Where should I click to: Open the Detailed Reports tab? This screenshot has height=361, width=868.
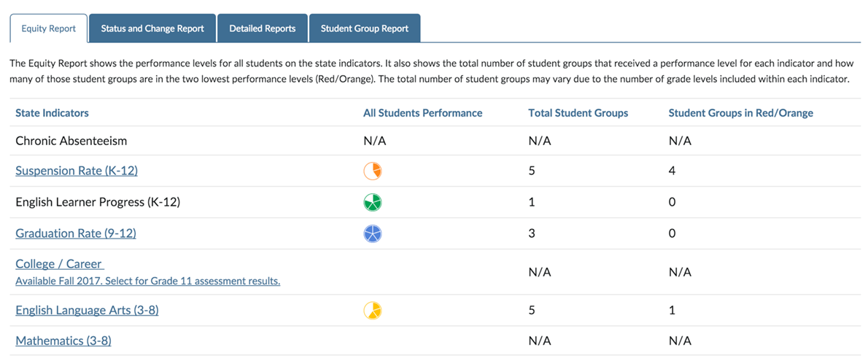tap(263, 28)
